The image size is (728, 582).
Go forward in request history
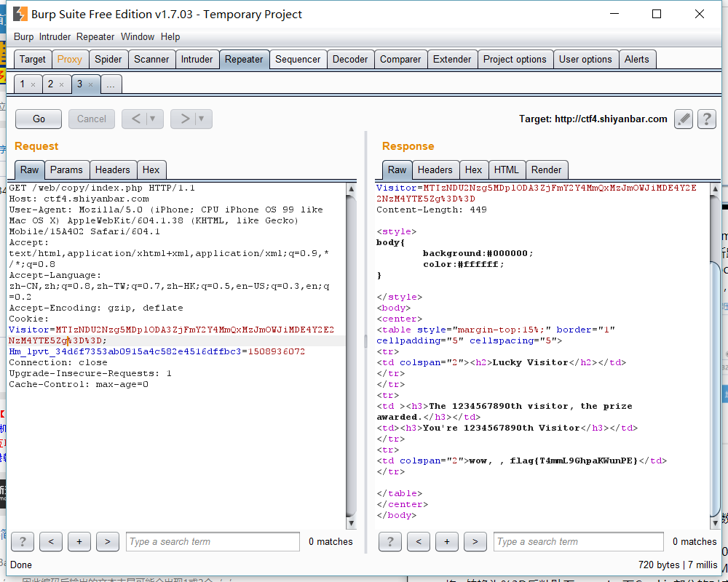tap(185, 119)
